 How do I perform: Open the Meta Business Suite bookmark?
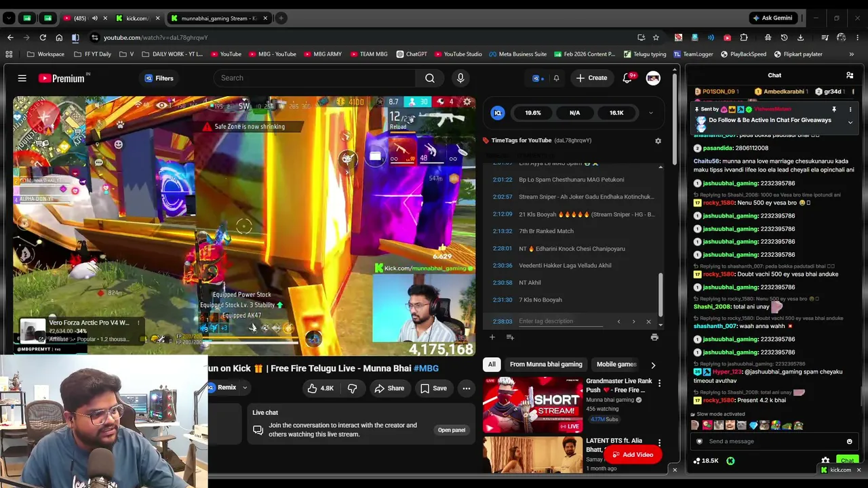(x=517, y=54)
